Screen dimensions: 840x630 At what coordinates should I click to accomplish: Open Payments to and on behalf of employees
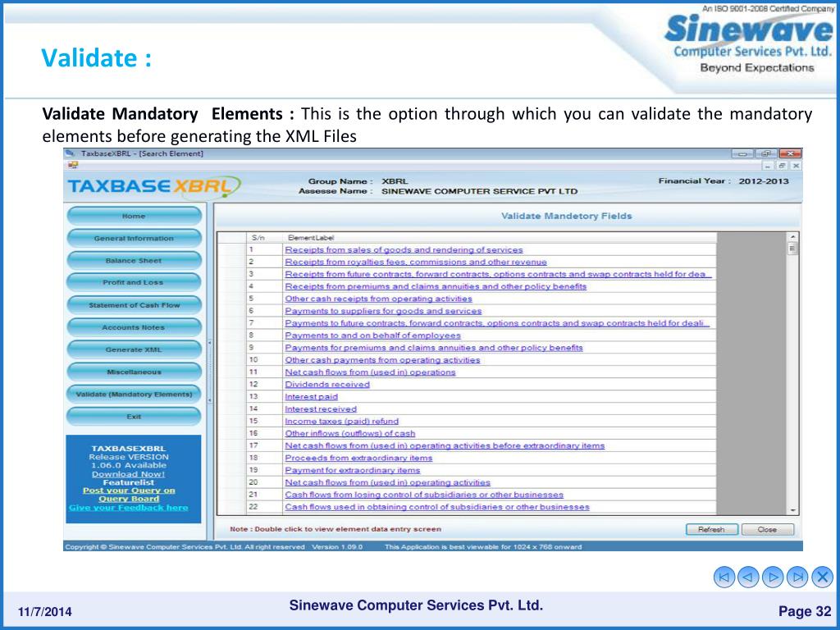tap(373, 336)
